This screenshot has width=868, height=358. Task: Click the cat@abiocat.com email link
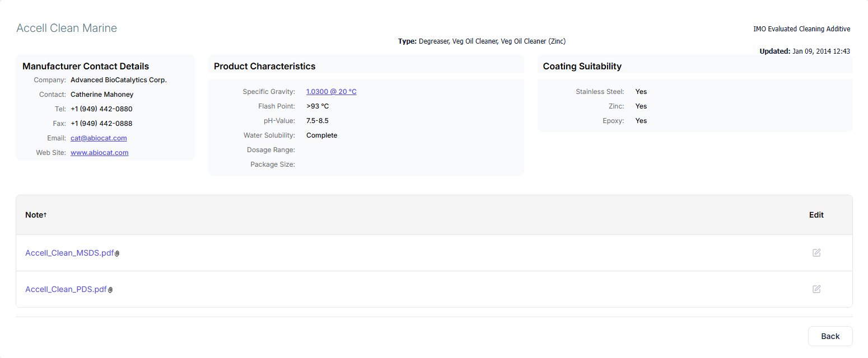99,138
